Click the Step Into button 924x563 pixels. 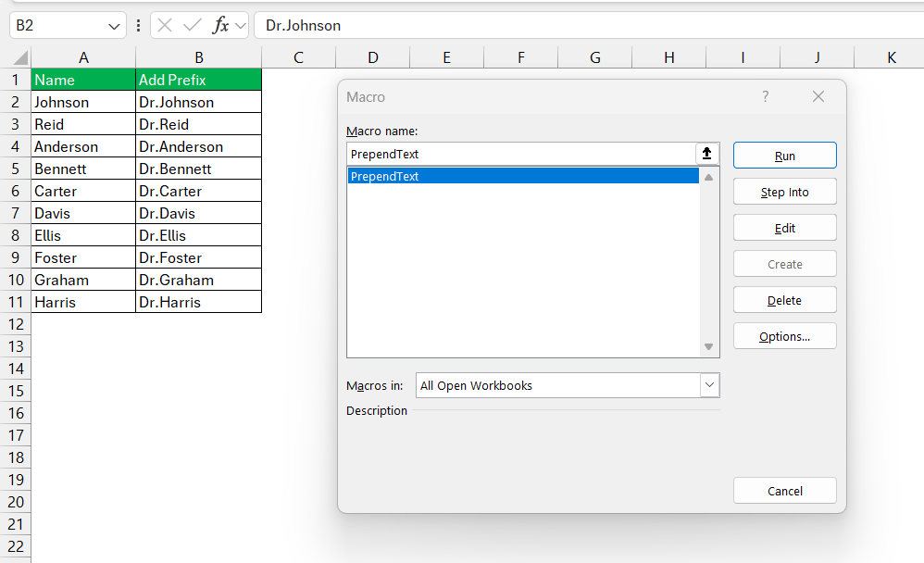pos(784,192)
